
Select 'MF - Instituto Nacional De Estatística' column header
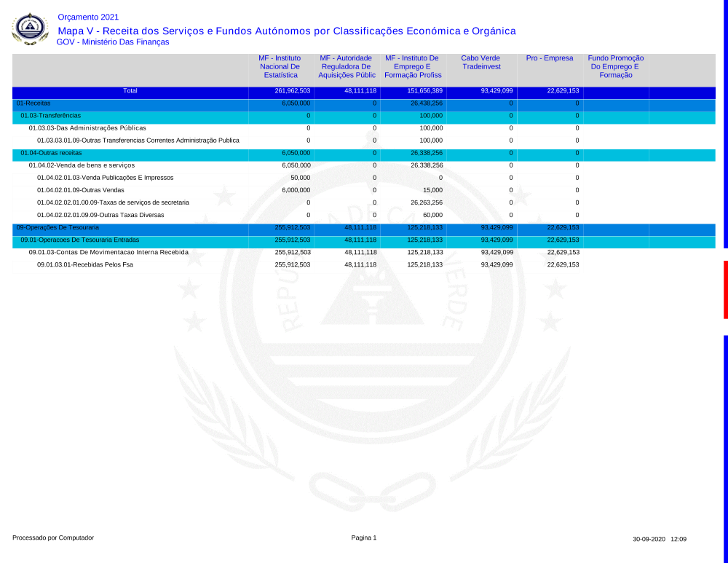point(280,66)
